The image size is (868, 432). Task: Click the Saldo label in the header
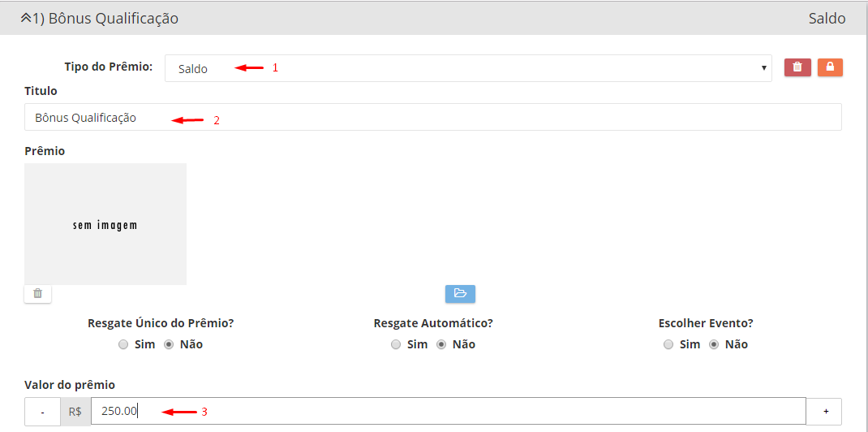tap(827, 18)
